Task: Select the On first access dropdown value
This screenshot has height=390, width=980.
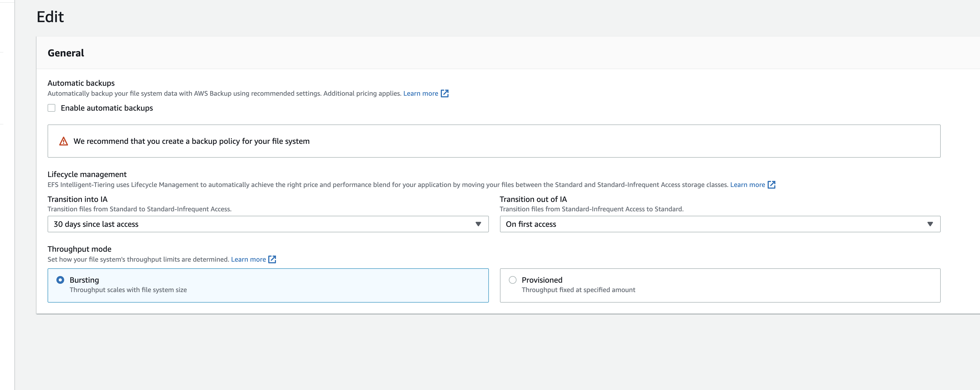Action: coord(531,224)
